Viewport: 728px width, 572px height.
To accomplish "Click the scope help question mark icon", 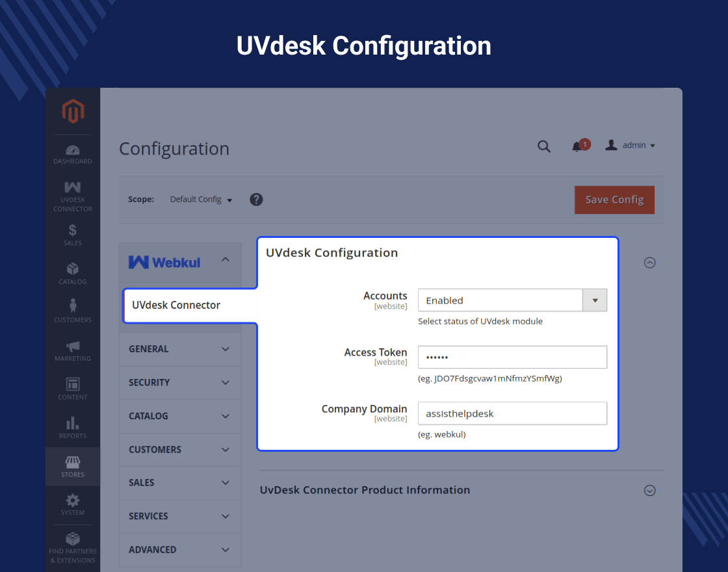I will tap(256, 200).
